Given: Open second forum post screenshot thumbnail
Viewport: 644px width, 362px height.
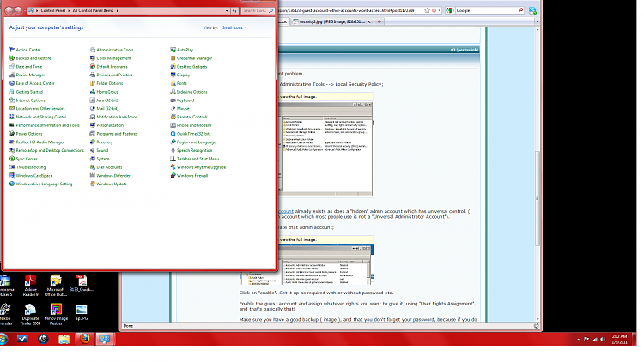Looking at the screenshot, I should 307,265.
